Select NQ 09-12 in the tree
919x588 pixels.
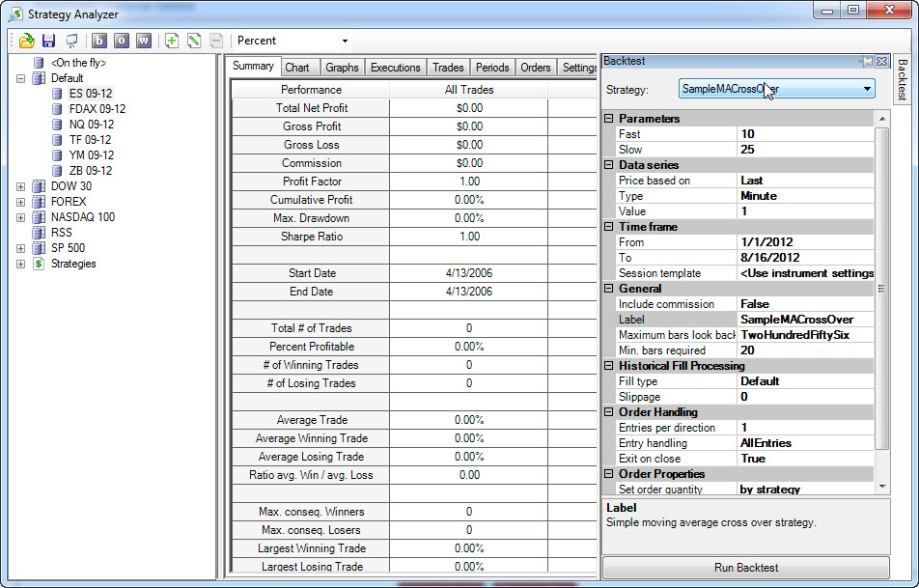(92, 125)
